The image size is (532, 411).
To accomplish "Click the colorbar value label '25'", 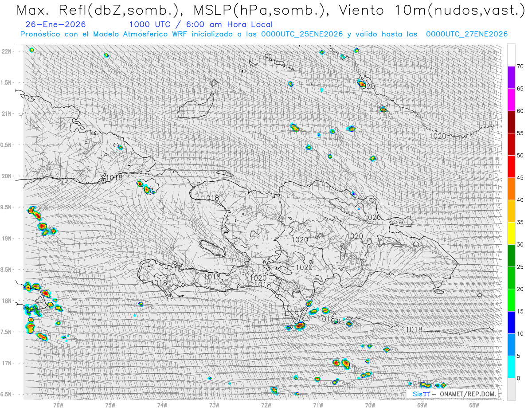I will [x=520, y=267].
